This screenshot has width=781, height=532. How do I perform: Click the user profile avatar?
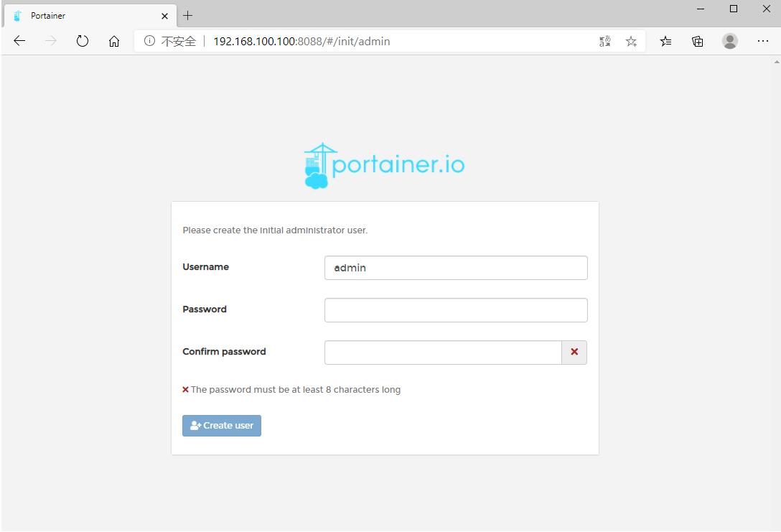pos(730,41)
